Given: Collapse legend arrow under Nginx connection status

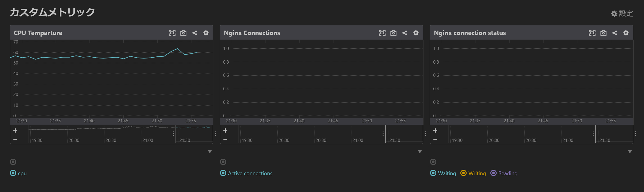Looking at the screenshot, I should pos(630,152).
